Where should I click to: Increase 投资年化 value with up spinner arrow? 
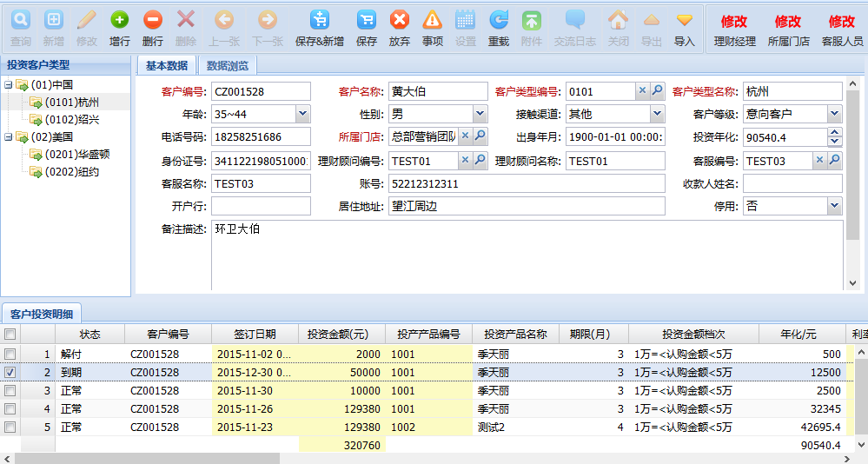coord(835,133)
